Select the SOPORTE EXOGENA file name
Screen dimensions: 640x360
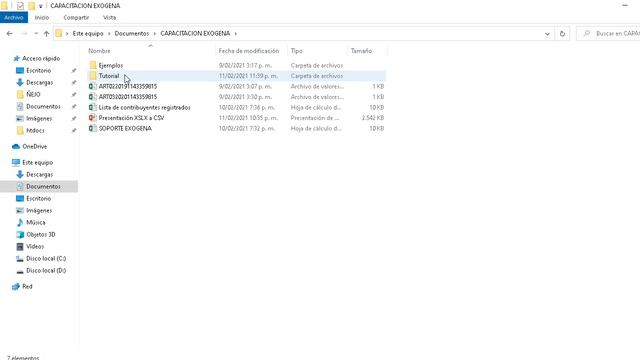[125, 128]
